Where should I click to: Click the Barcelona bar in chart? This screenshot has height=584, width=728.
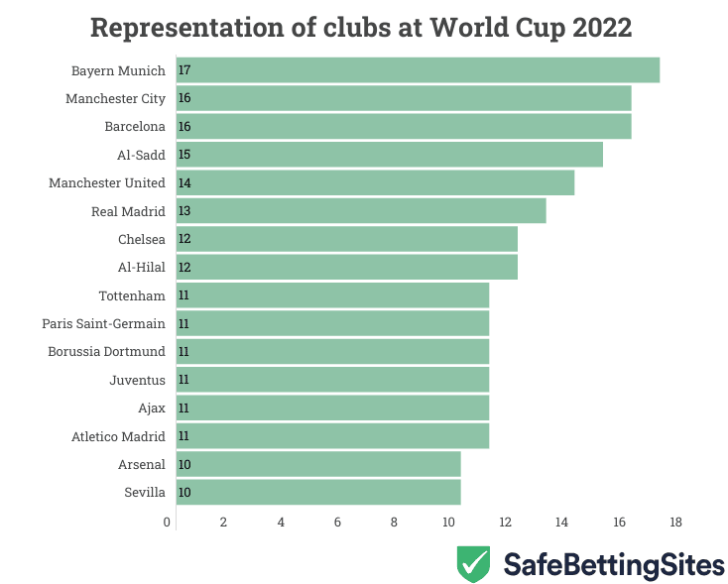pos(404,126)
